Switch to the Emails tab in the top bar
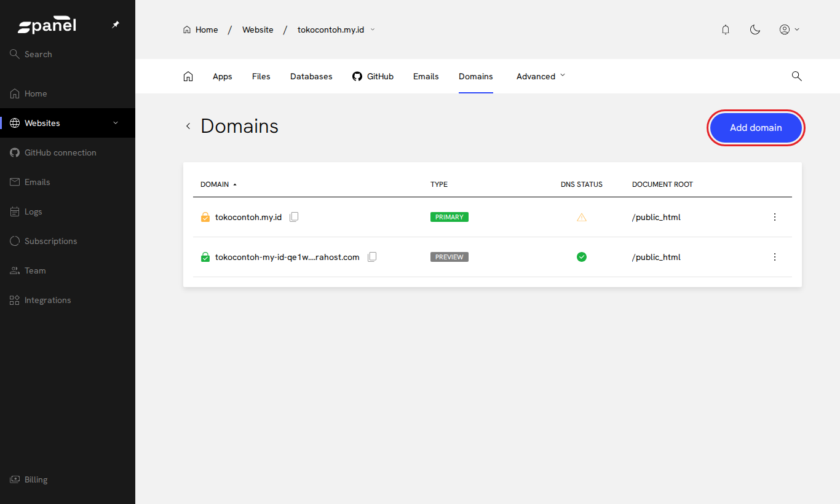This screenshot has width=840, height=504. click(426, 76)
